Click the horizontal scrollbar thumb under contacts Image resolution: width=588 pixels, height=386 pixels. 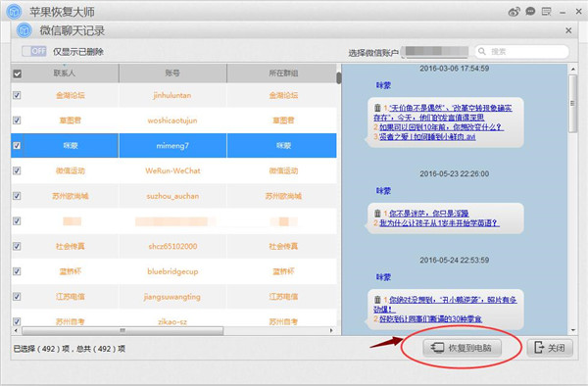122,330
